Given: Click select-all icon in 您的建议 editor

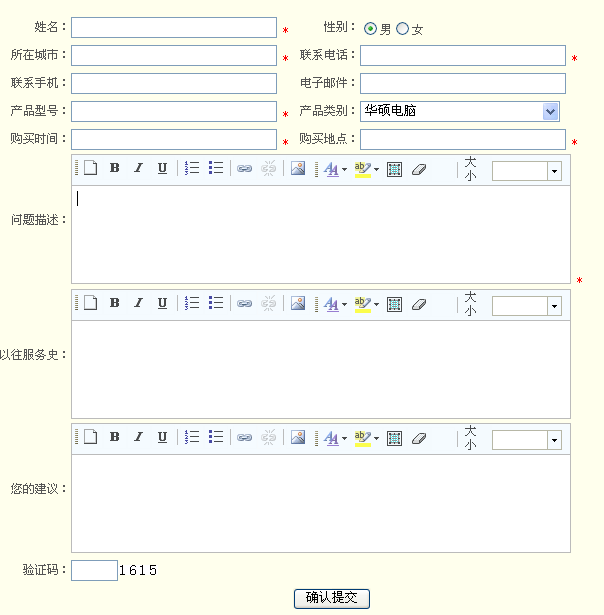Looking at the screenshot, I should [394, 438].
